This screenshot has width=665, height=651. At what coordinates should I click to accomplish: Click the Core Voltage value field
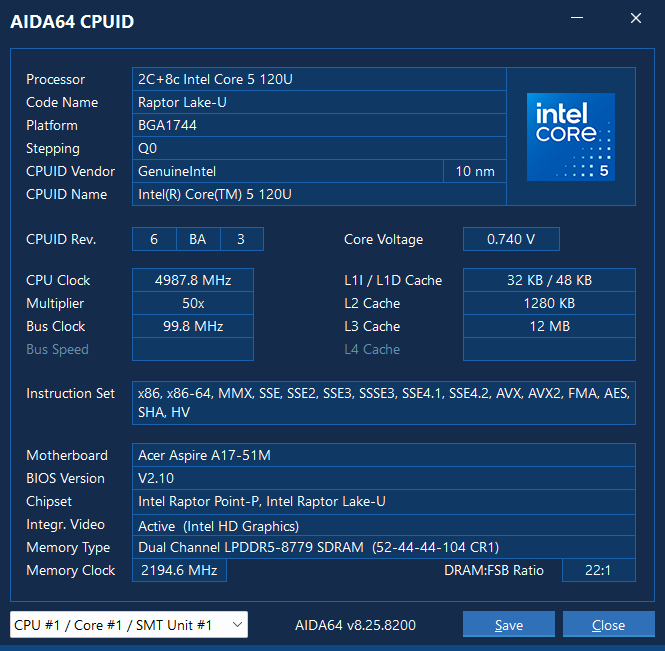coord(510,239)
